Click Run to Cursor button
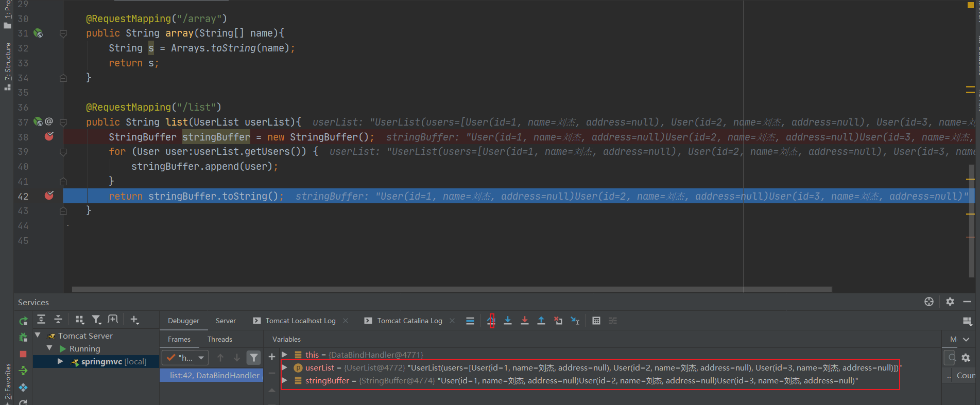980x405 pixels. coord(575,321)
